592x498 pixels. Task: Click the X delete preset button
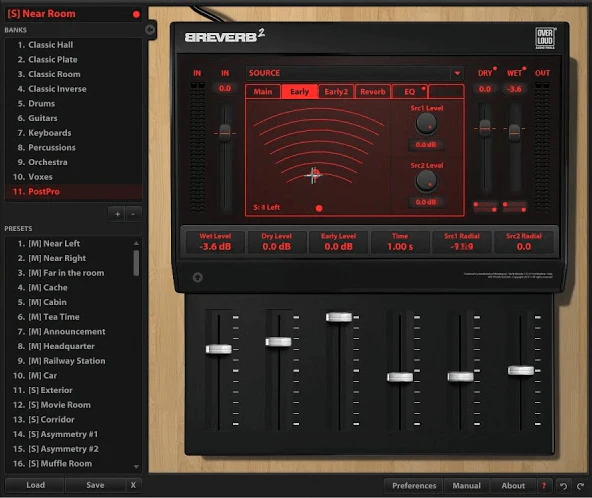(x=133, y=485)
